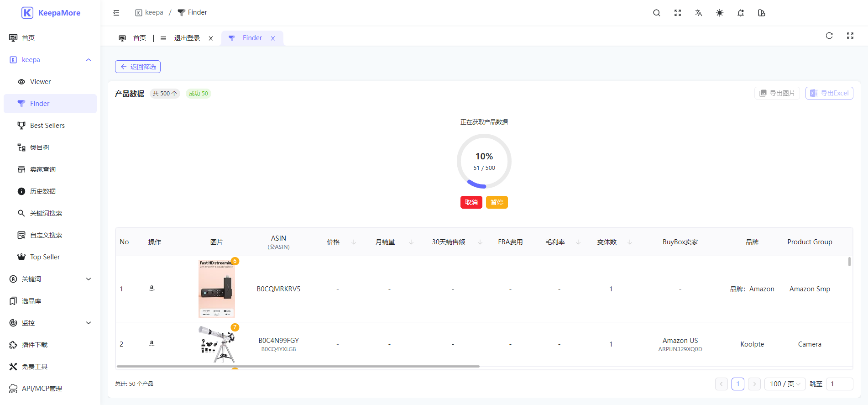This screenshot has height=405, width=868.
Task: Open the language translation icon
Action: pos(699,13)
